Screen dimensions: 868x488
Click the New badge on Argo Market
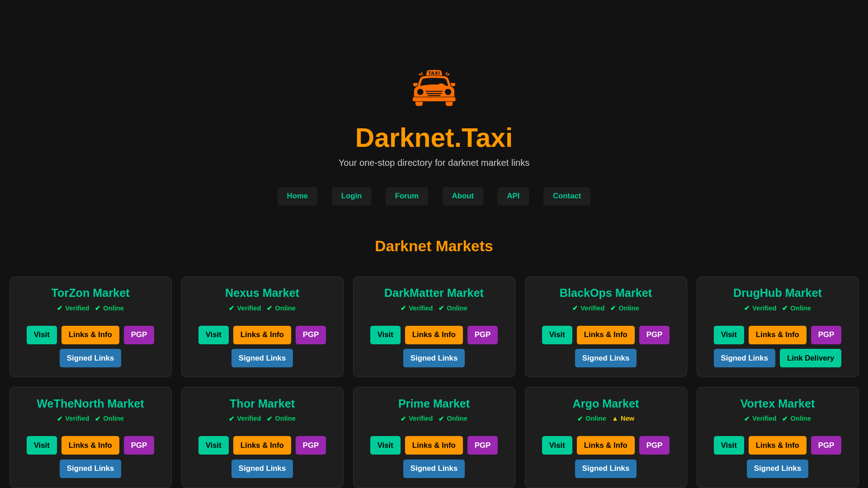coord(623,419)
